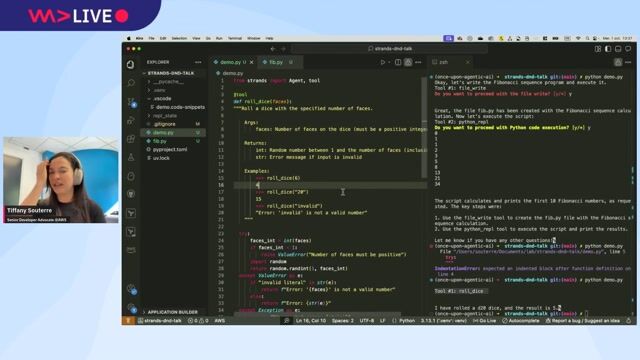Click Customize Layout icon in the title bar
Image resolution: width=640 pixels, height=360 pixels.
tap(598, 49)
